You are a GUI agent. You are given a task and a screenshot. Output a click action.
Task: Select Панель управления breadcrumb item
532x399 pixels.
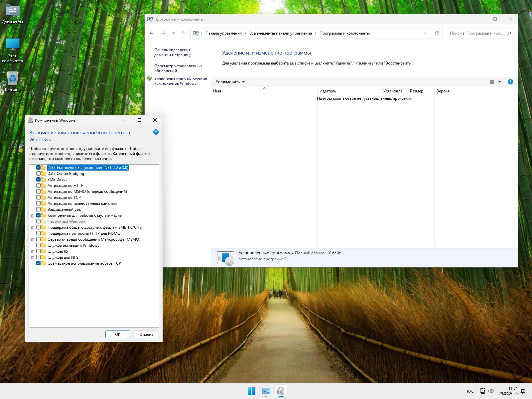coord(223,33)
